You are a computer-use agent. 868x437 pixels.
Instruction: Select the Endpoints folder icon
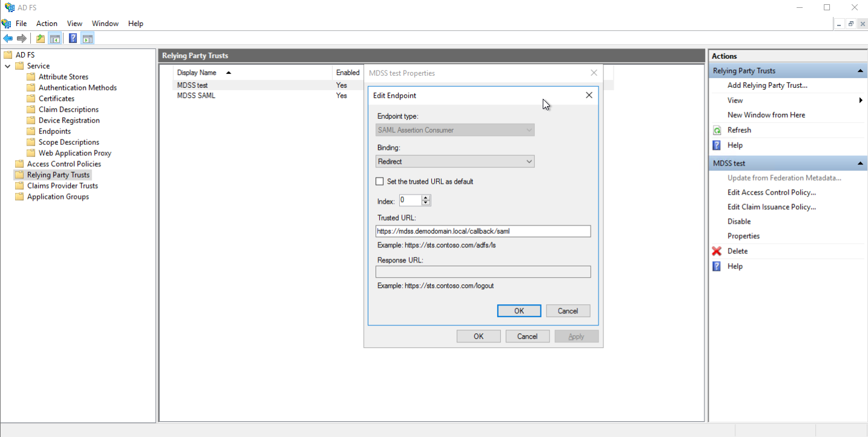point(31,132)
